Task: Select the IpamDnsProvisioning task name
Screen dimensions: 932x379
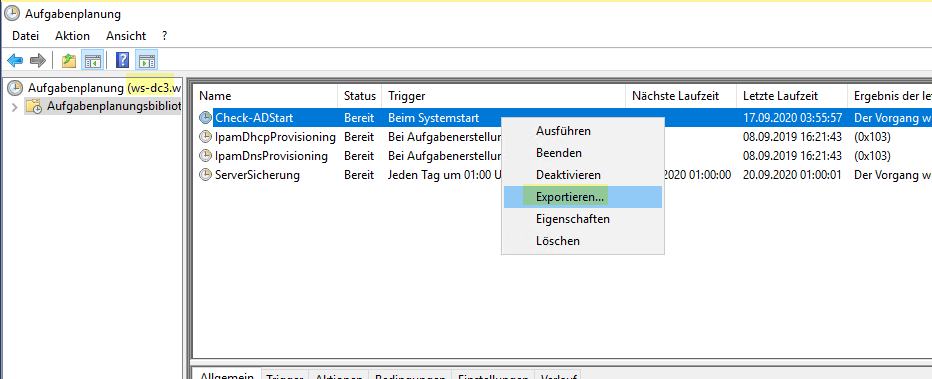Action: tap(271, 156)
